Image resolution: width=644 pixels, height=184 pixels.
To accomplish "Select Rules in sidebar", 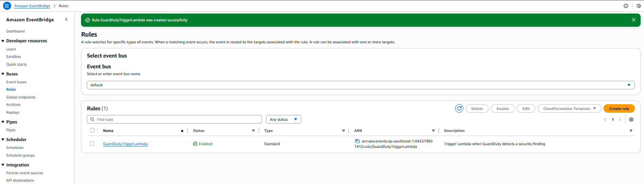I will [11, 89].
